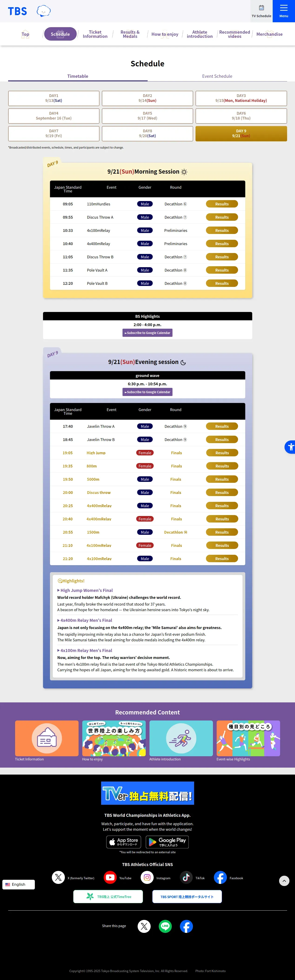Viewport: 295px width, 980px height.
Task: Open Results & Medals nav item
Action: pos(130,34)
